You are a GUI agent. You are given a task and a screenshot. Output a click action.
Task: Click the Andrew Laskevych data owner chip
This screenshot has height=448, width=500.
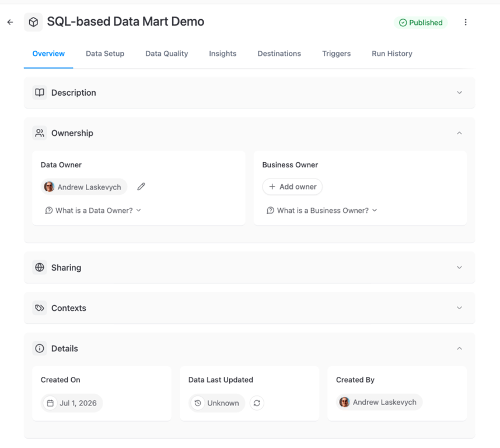(x=84, y=187)
